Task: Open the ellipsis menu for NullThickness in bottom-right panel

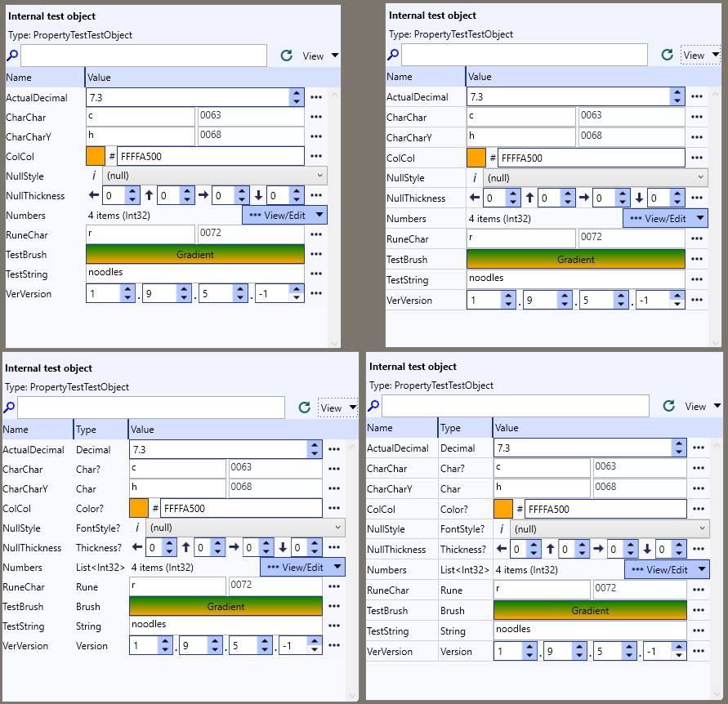Action: pyautogui.click(x=699, y=549)
